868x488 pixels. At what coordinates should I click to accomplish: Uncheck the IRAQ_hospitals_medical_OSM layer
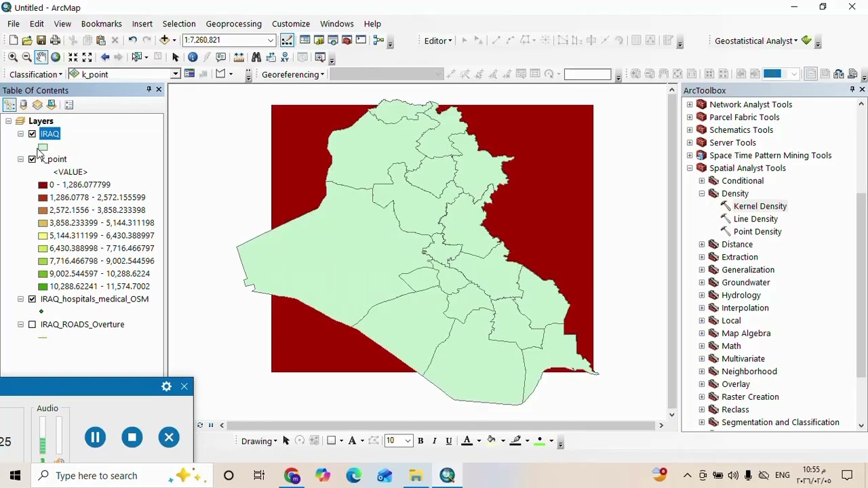(32, 299)
